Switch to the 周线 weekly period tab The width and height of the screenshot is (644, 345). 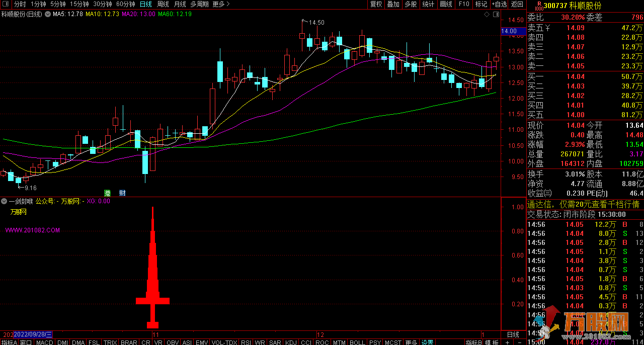coord(163,4)
